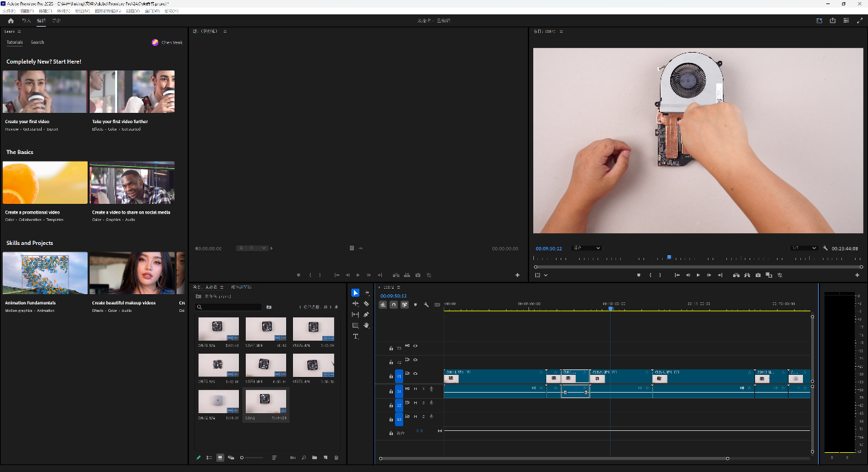Open the Project panel sort icons menu
The height and width of the screenshot is (472, 868).
pos(274,458)
